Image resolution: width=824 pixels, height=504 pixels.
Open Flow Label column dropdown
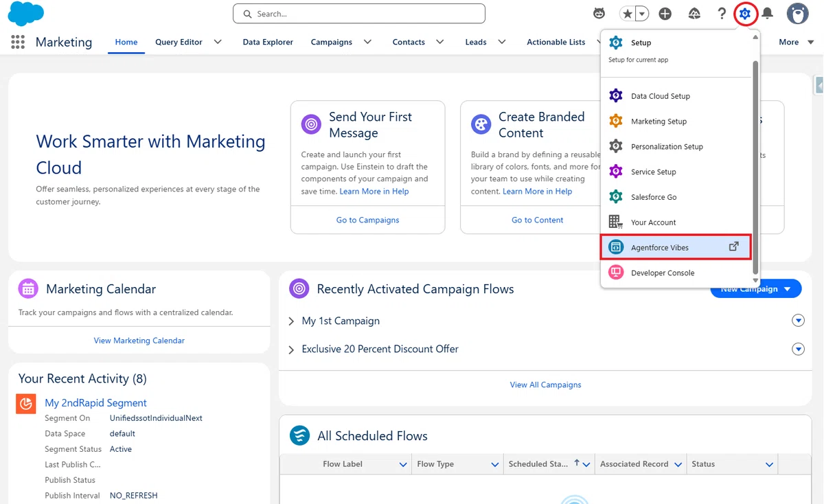coord(403,465)
